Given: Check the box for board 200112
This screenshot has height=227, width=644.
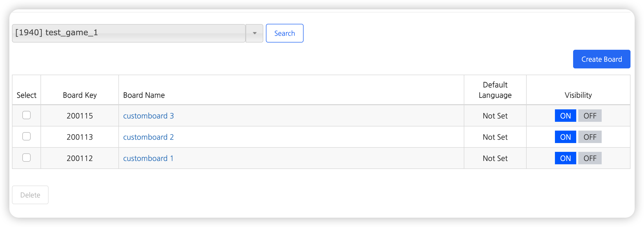Looking at the screenshot, I should (26, 158).
